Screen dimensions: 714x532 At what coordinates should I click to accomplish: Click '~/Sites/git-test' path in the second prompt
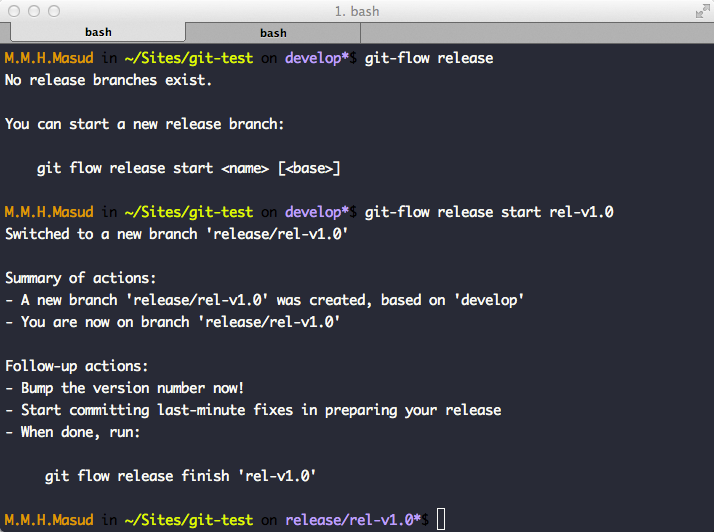pyautogui.click(x=189, y=212)
